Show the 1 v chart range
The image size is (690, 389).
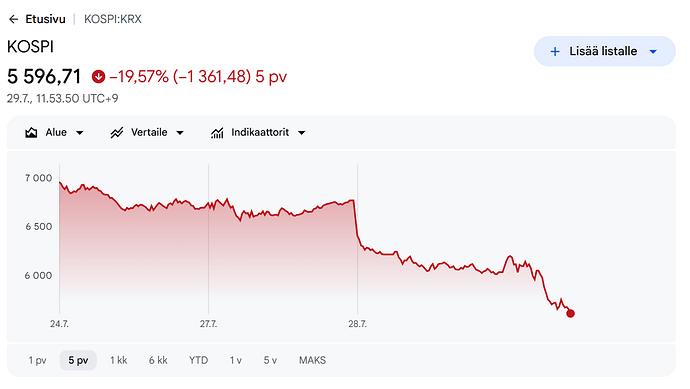point(235,360)
